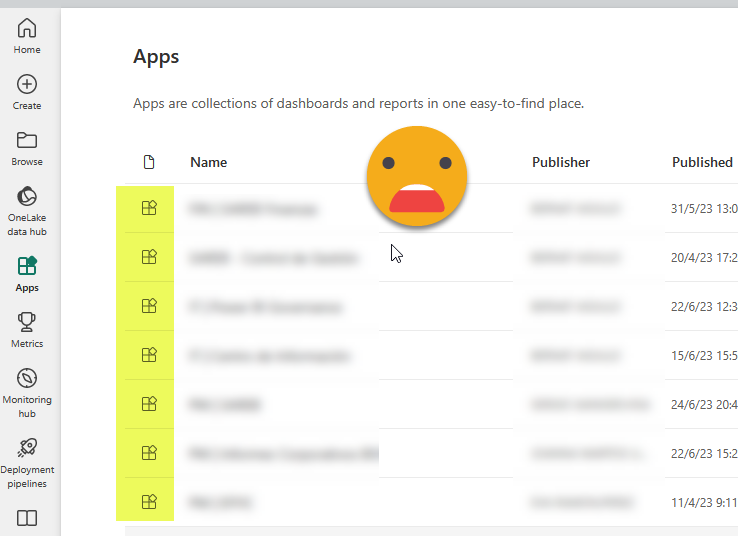Open the OneLake data hub

(27, 210)
